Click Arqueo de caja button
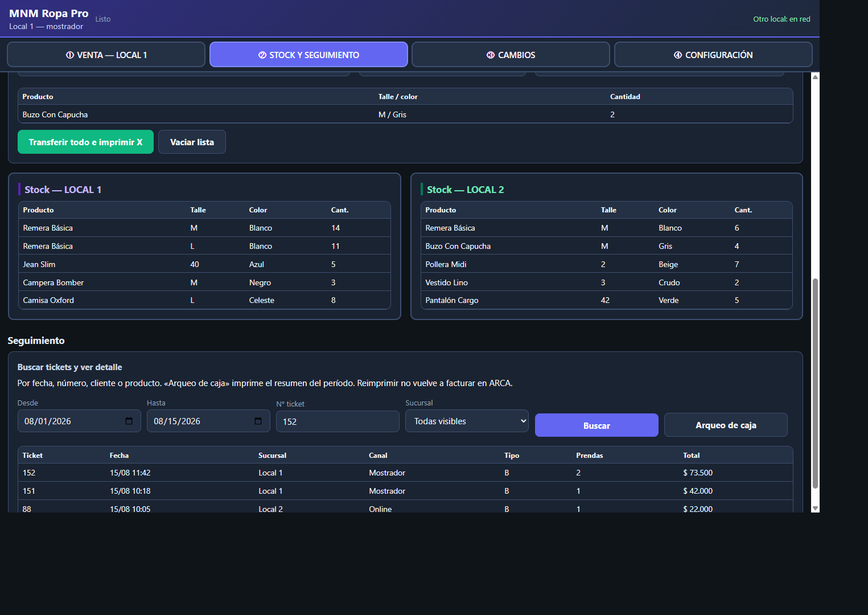 point(726,425)
